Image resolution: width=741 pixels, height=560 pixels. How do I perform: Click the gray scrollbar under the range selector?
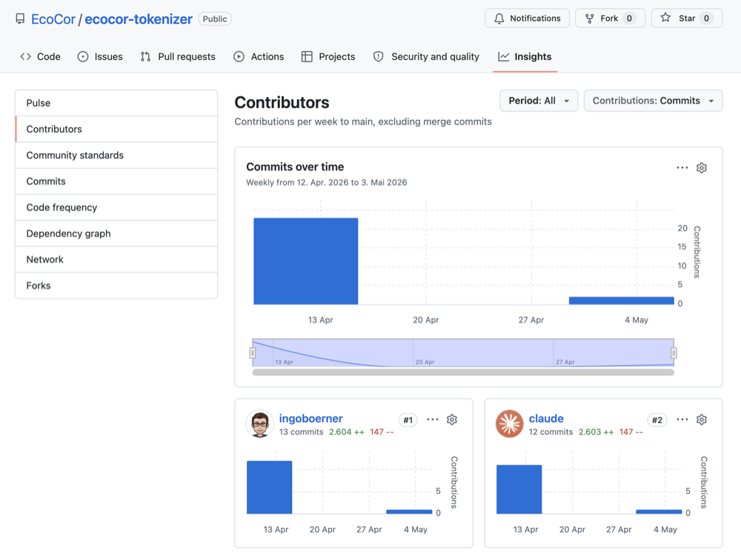click(x=463, y=373)
